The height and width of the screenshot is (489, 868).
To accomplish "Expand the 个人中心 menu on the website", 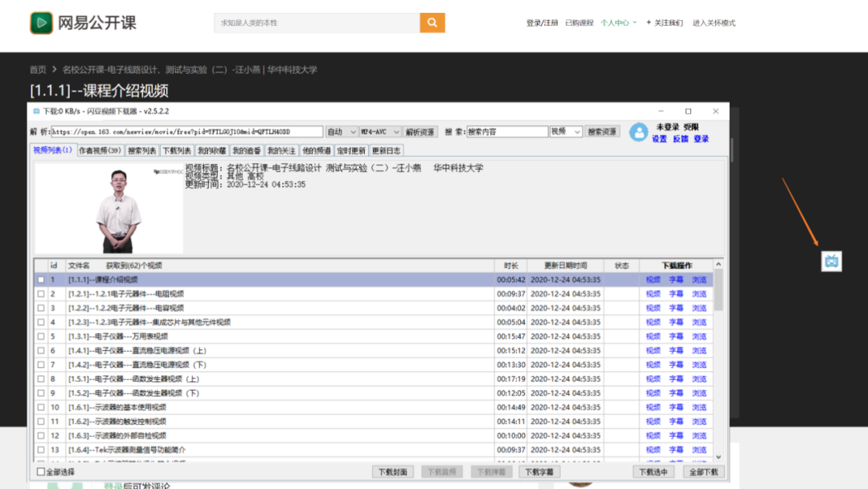I will [x=618, y=22].
